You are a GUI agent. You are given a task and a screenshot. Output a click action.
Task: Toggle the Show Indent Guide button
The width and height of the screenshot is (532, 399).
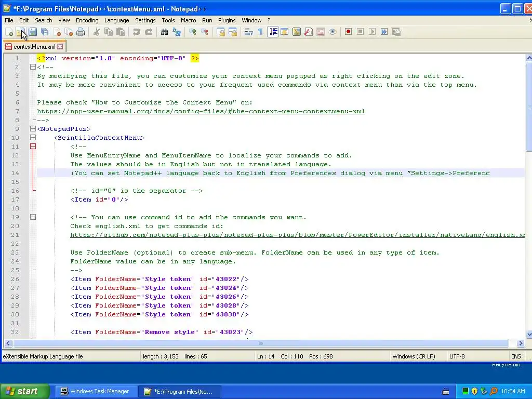click(x=273, y=32)
